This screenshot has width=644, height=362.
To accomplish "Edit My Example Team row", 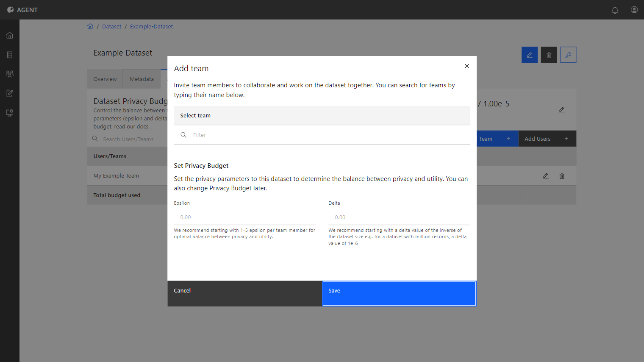I will [x=546, y=176].
